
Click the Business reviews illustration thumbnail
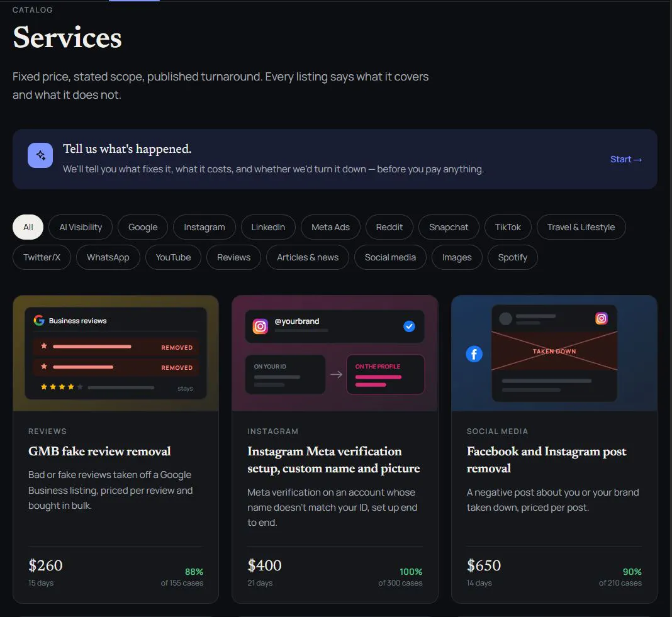point(116,353)
